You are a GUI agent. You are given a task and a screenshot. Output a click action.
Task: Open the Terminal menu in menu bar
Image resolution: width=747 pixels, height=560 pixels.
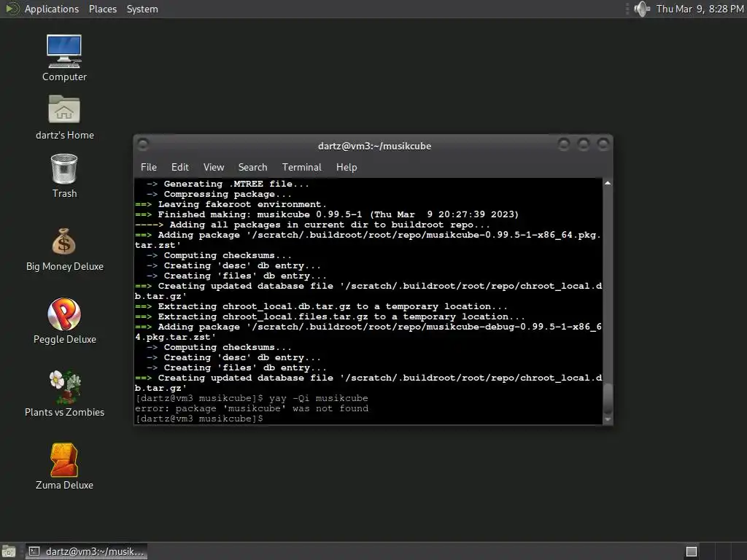[301, 167]
